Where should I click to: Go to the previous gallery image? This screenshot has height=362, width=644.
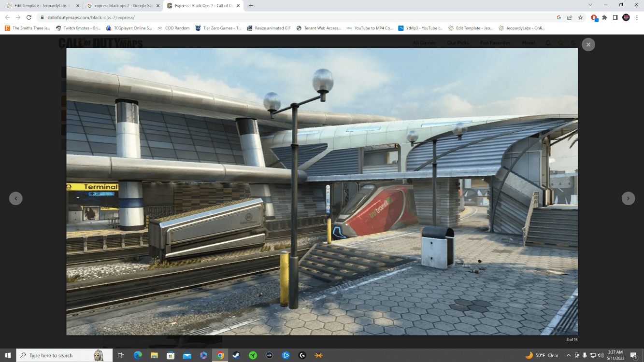tap(16, 198)
